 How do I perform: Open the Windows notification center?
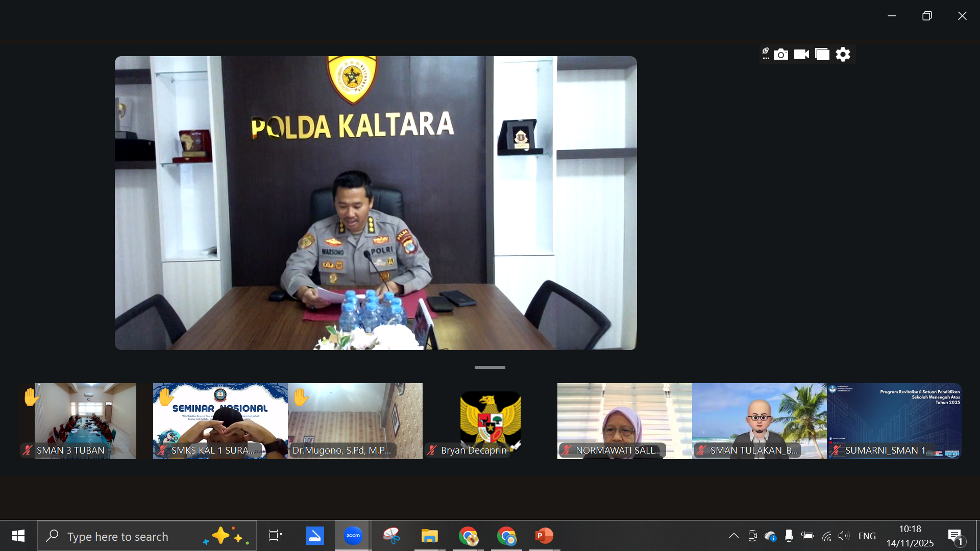[955, 536]
